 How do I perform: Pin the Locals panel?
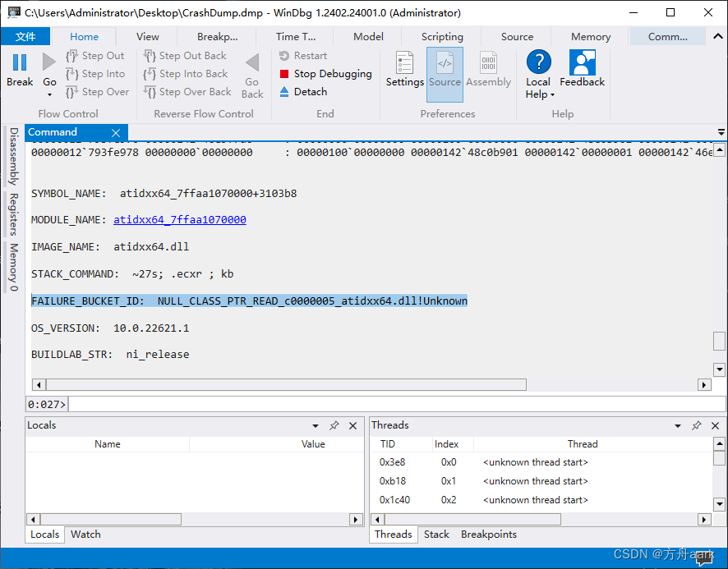pyautogui.click(x=334, y=425)
